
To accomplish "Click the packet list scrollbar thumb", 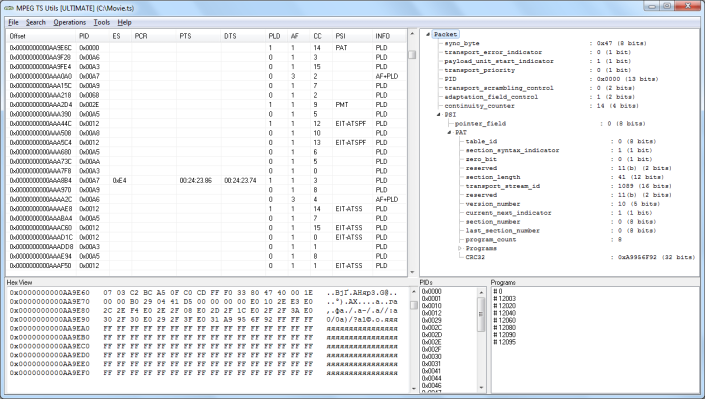I will tap(412, 54).
